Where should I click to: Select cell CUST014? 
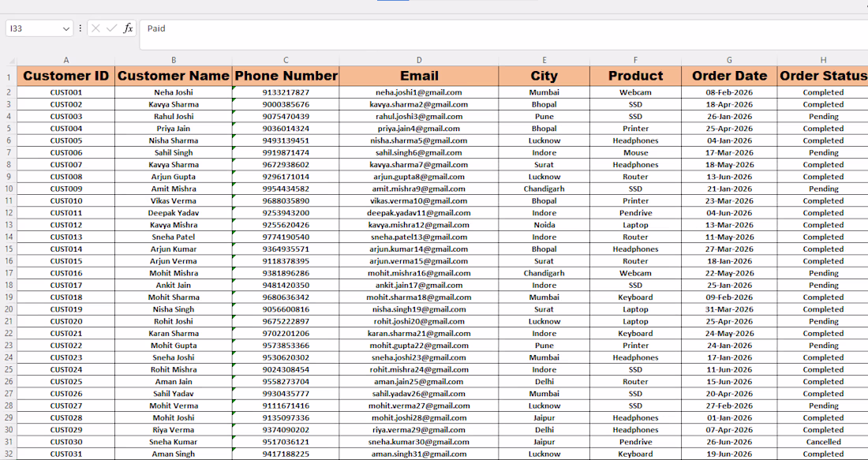(x=65, y=249)
